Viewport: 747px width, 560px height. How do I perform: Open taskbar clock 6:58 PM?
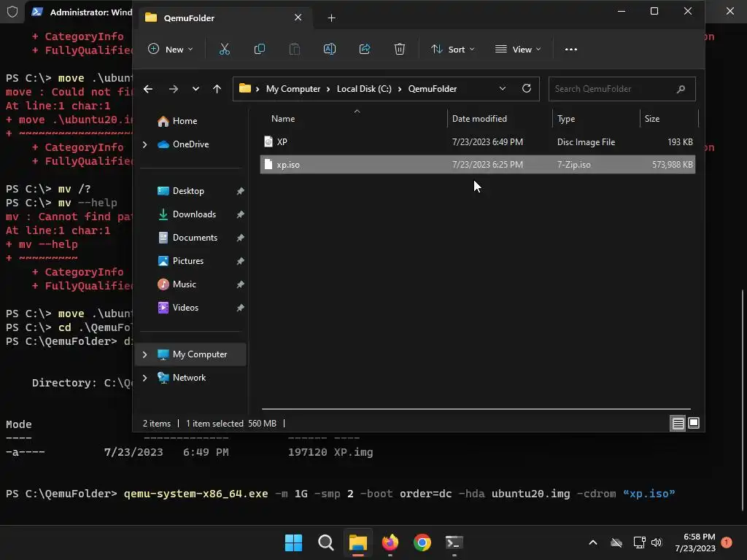[695, 542]
